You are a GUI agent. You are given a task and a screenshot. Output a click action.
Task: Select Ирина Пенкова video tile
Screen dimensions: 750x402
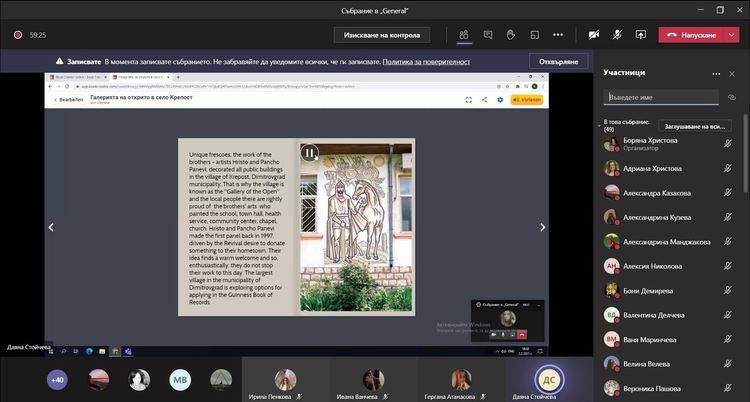pos(286,380)
